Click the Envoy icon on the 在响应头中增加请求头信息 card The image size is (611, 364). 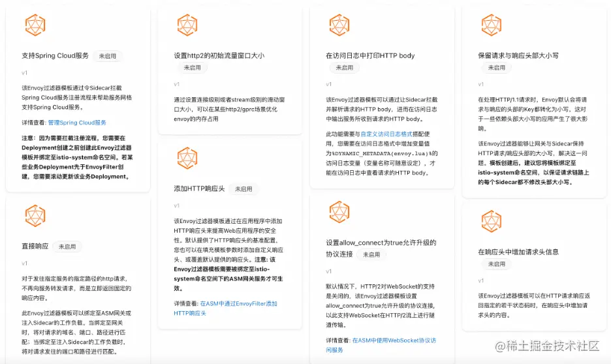(492, 222)
